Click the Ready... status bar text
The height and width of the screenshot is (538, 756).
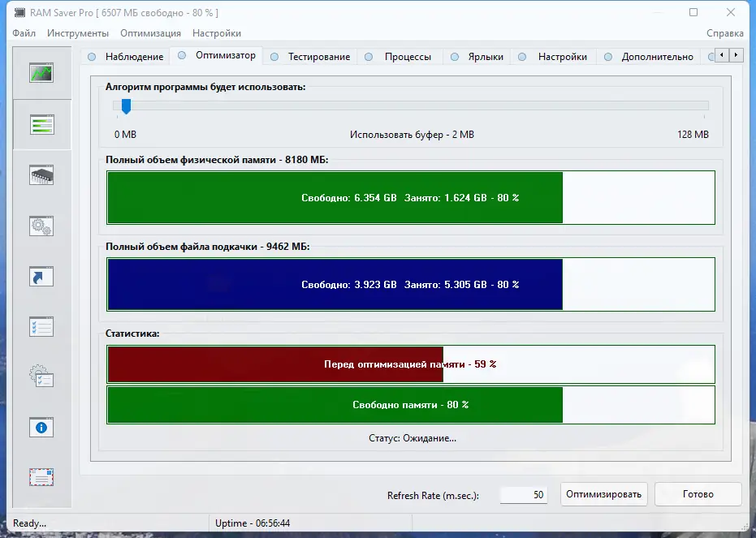29,523
